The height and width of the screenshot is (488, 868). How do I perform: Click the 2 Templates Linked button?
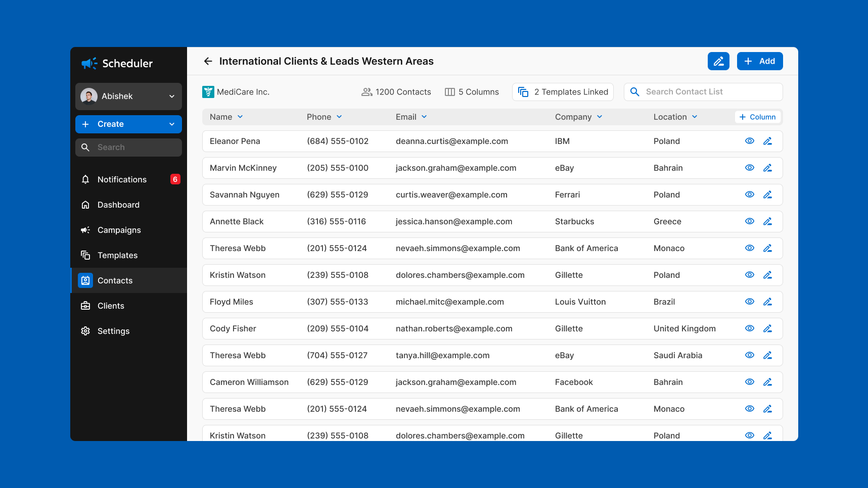coord(563,91)
